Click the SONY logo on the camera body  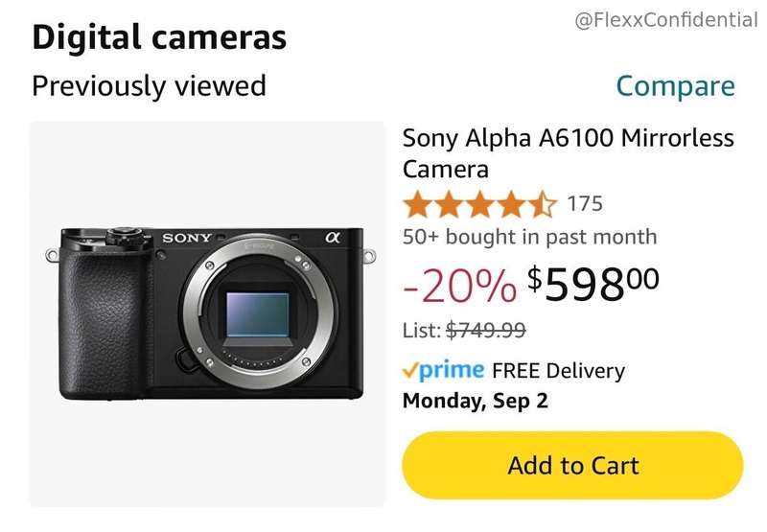click(187, 238)
